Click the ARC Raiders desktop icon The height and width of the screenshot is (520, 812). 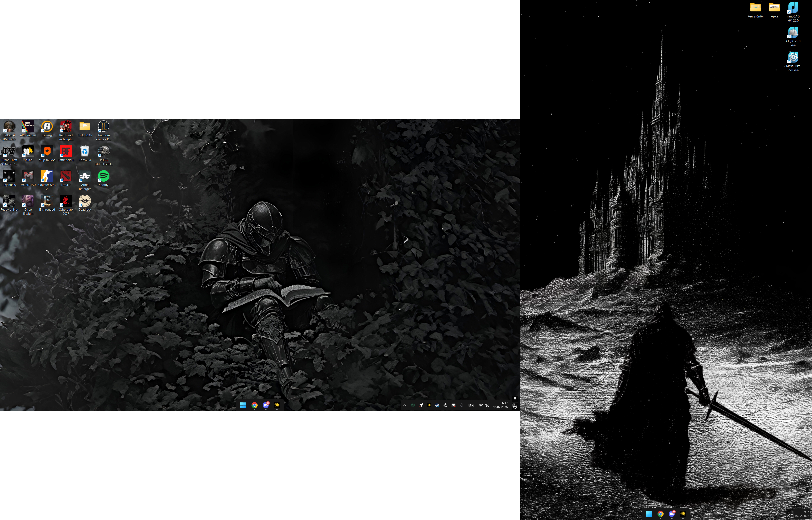(28, 127)
